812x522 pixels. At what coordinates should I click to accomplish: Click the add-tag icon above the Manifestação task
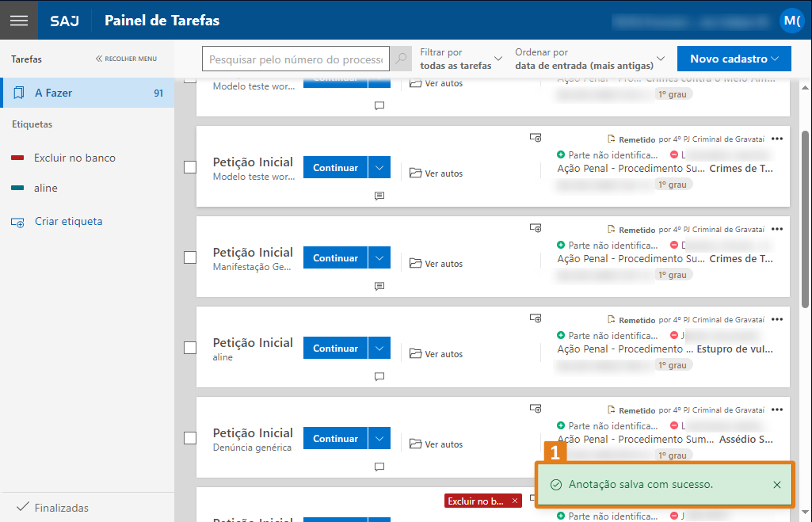point(536,228)
